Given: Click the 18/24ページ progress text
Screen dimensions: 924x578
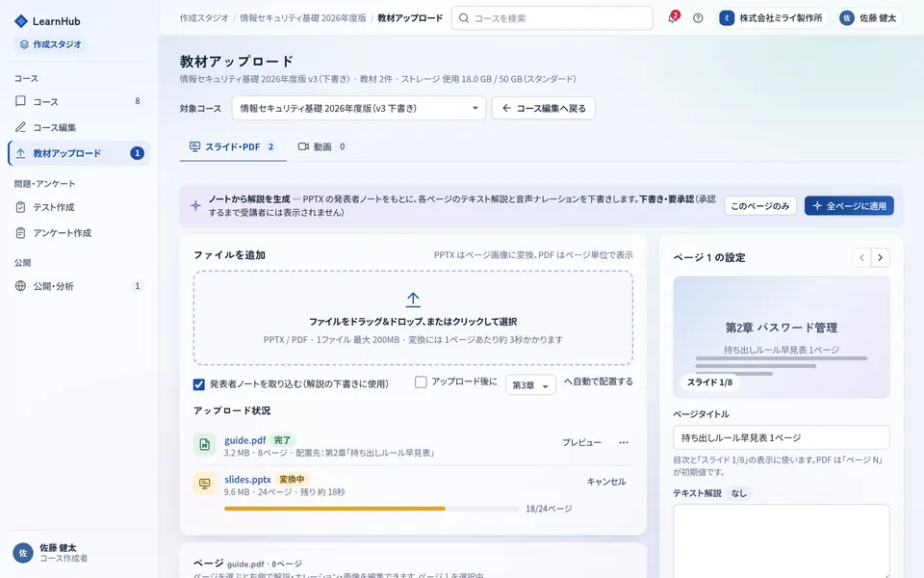Looking at the screenshot, I should (x=549, y=509).
